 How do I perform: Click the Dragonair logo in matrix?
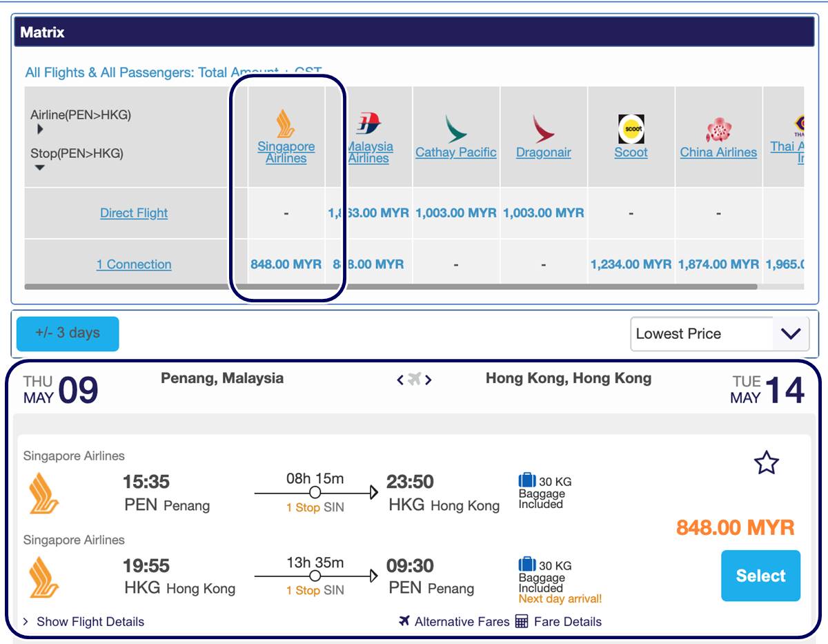[543, 129]
